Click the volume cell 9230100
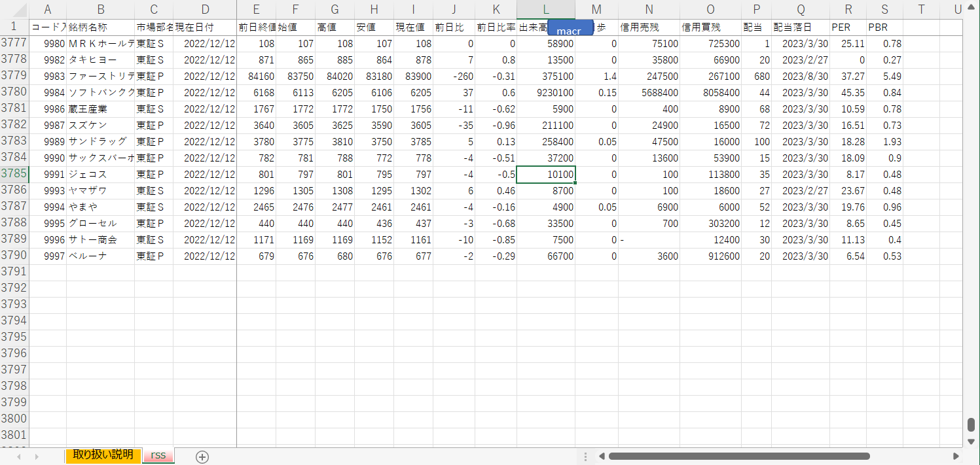The image size is (980, 465). (x=546, y=93)
